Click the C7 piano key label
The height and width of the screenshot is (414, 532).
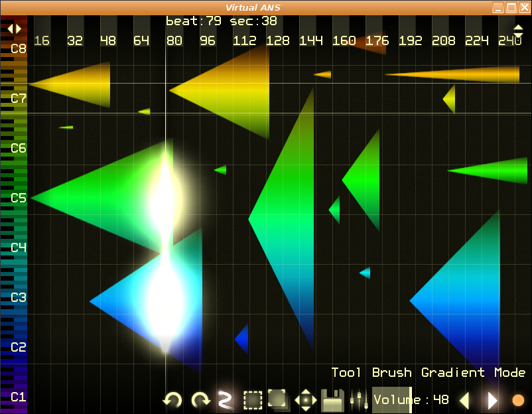coord(19,98)
